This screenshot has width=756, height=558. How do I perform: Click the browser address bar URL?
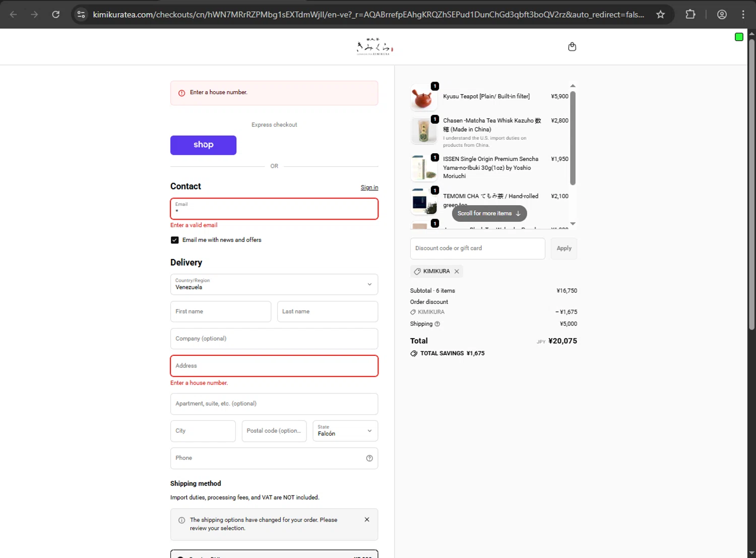pos(368,15)
